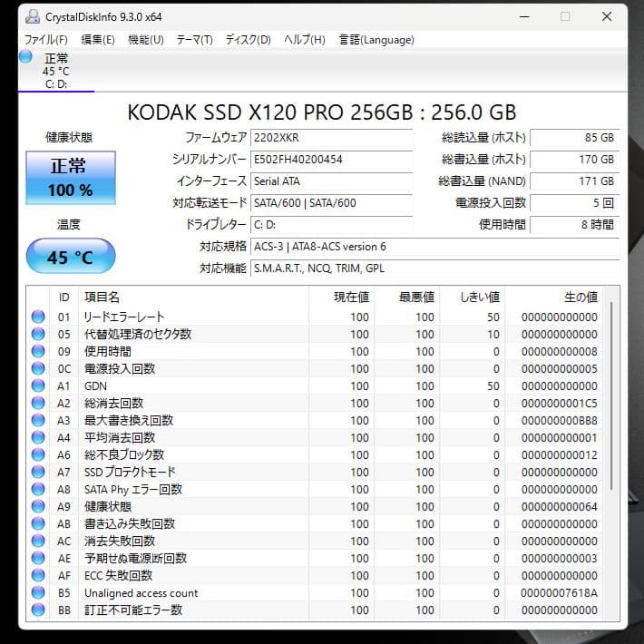644x644 pixels.
Task: Click the standard field ACS-3 | ATA8-ACS version 6
Action: click(435, 247)
